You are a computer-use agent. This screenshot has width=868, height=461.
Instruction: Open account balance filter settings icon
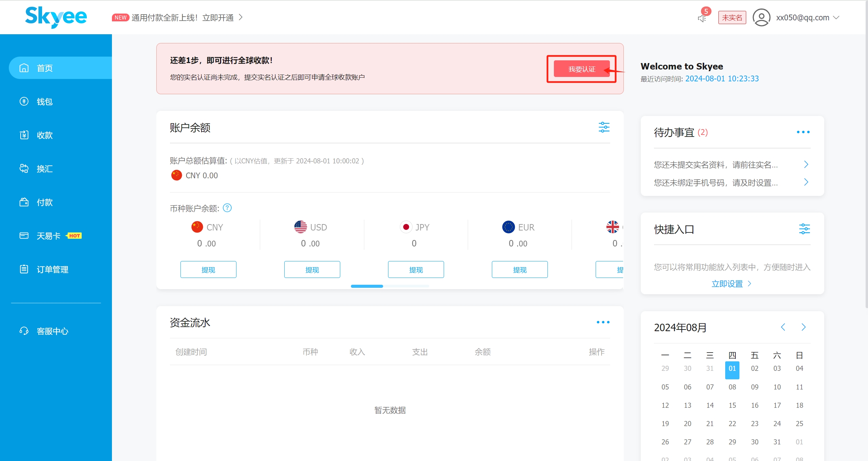(604, 127)
